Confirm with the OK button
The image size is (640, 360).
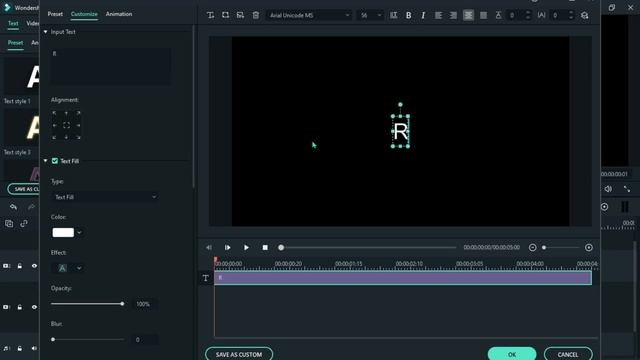point(512,354)
